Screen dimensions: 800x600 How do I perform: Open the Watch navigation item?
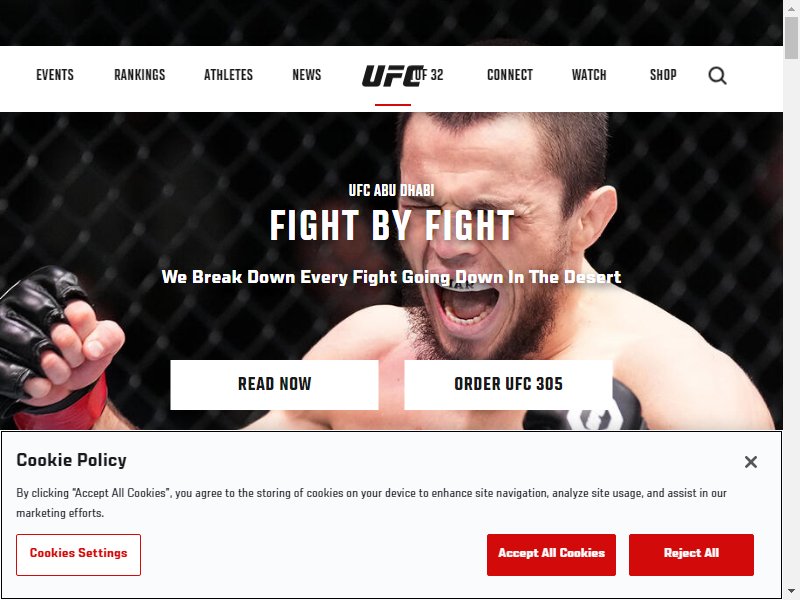pos(589,75)
